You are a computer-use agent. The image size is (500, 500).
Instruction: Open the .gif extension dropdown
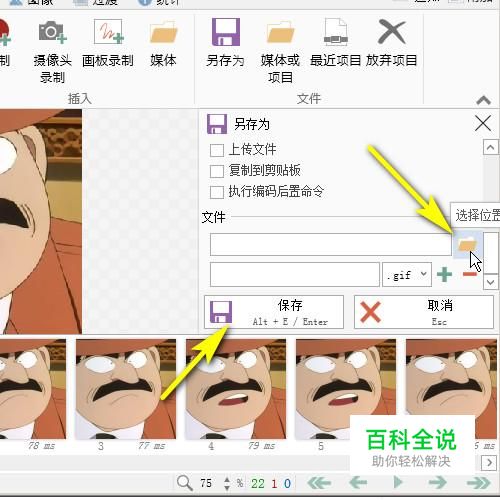pyautogui.click(x=407, y=275)
